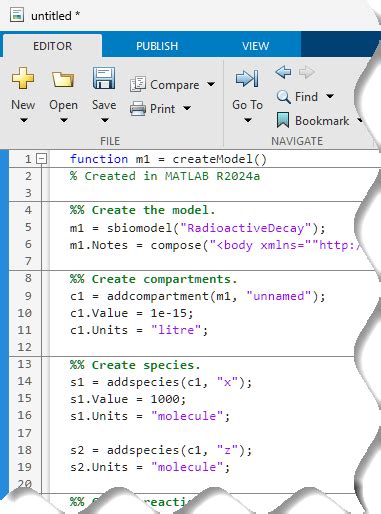The height and width of the screenshot is (514, 381).
Task: Navigate back with the blue left arrow
Action: click(x=283, y=72)
